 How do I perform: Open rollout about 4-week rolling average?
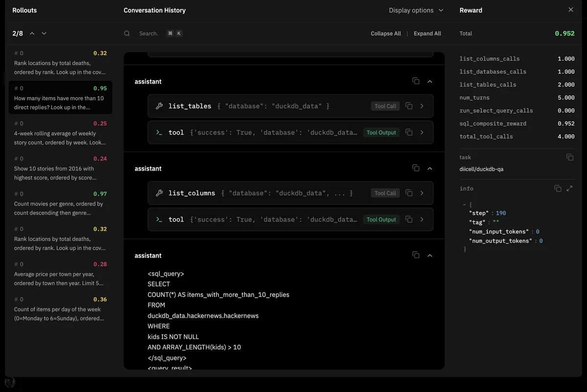(61, 133)
